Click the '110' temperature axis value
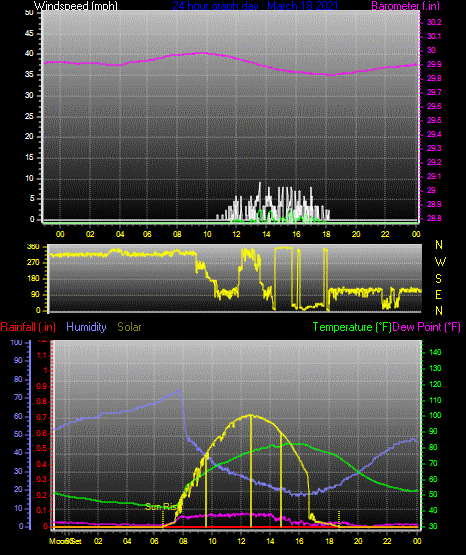This screenshot has width=466, height=555. tap(435, 400)
